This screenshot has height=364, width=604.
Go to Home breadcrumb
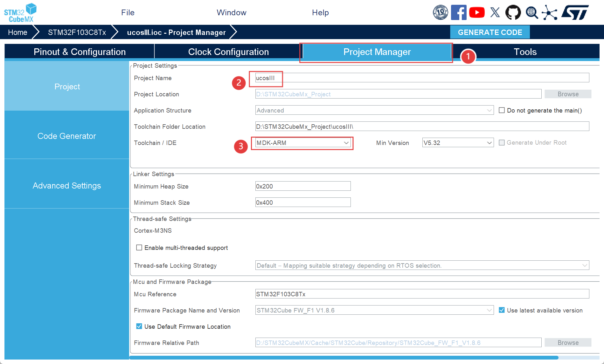coord(17,32)
